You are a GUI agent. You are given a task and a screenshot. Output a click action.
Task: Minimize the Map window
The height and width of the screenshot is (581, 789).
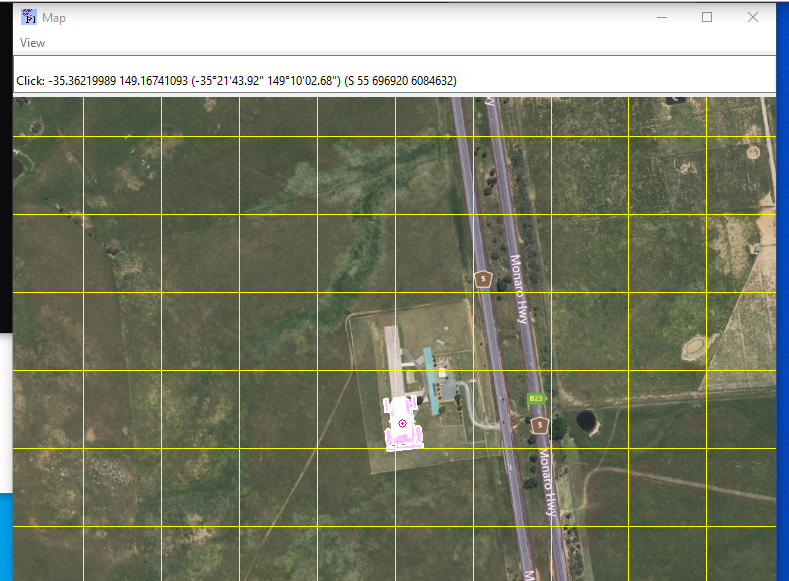(661, 17)
